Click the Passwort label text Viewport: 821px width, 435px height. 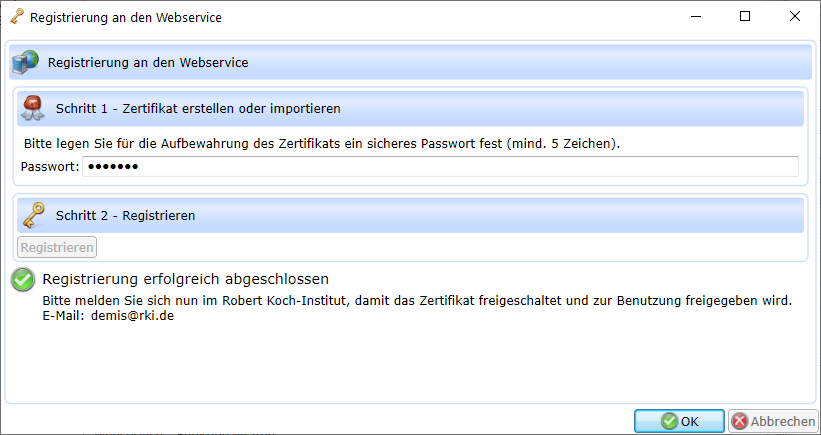tap(49, 166)
